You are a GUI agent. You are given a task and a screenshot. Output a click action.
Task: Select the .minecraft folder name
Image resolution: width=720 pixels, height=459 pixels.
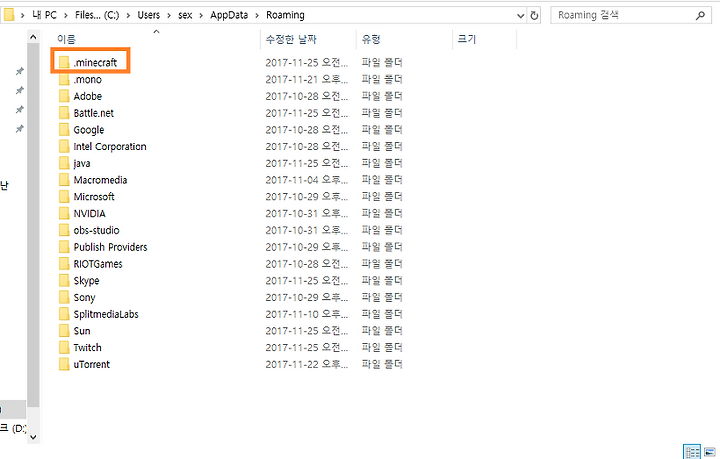click(x=95, y=62)
